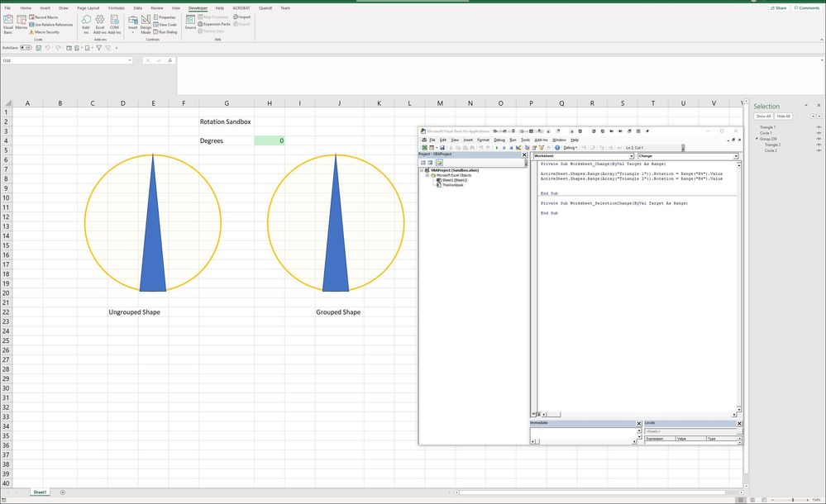
Task: Click Toggle Folders in Project pane
Action: tap(439, 163)
